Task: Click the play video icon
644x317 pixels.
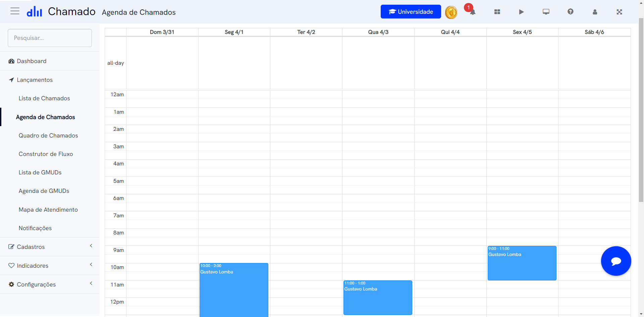Action: (521, 12)
